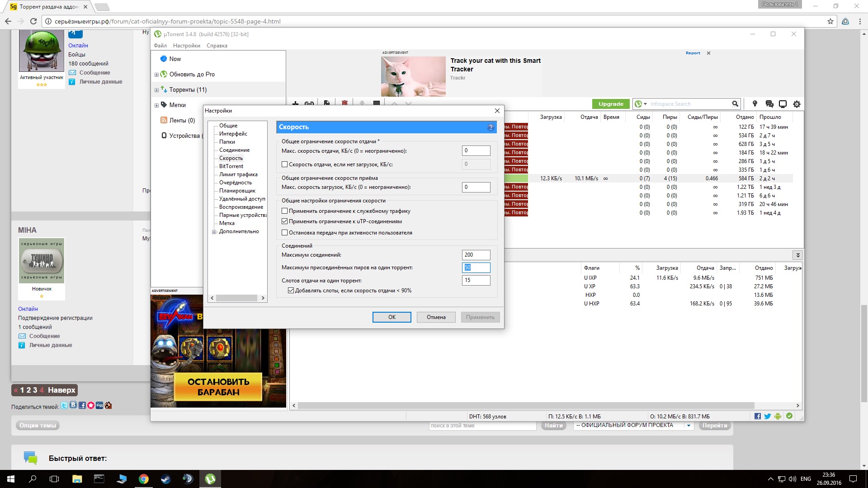
Task: Click the settings gear icon in uTorrent toolbar
Action: (x=797, y=104)
